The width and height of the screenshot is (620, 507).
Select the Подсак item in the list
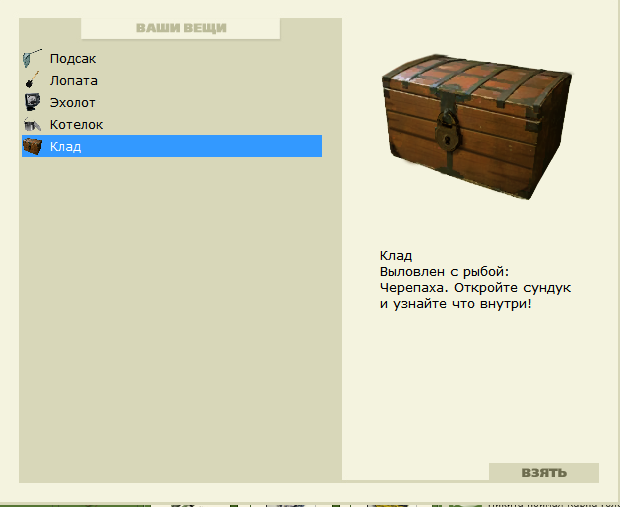[172, 59]
